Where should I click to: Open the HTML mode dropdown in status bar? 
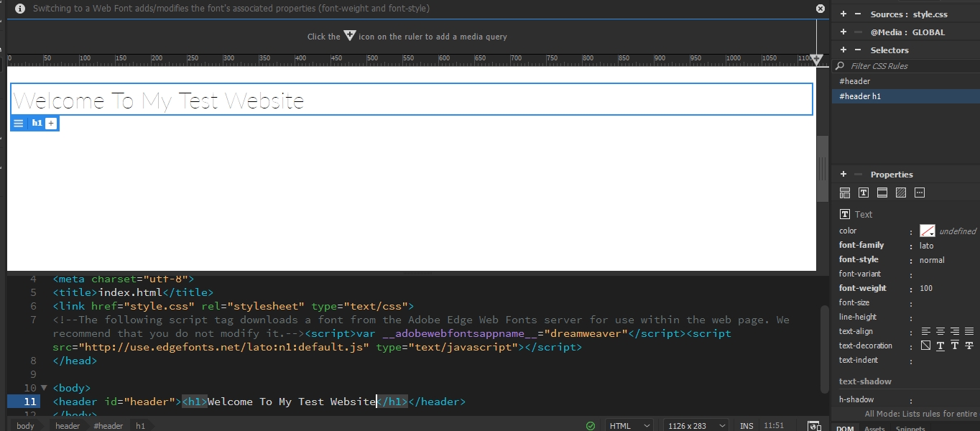tap(628, 425)
